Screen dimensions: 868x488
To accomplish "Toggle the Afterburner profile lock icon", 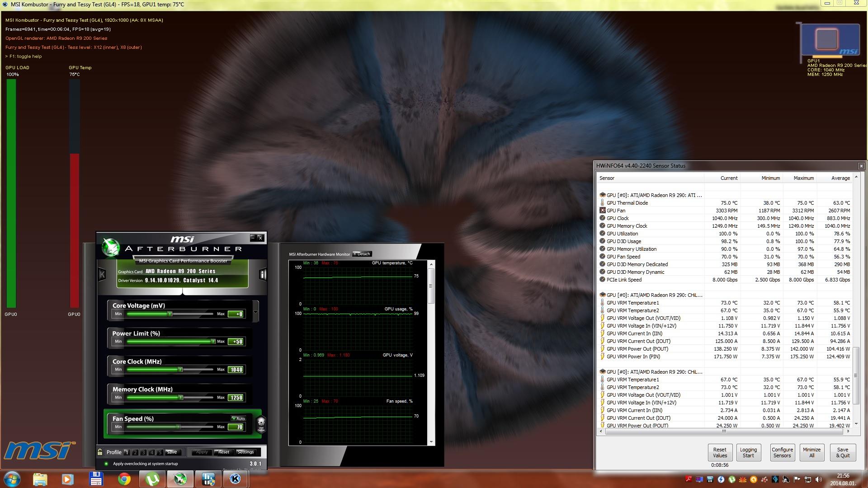I will [x=100, y=452].
